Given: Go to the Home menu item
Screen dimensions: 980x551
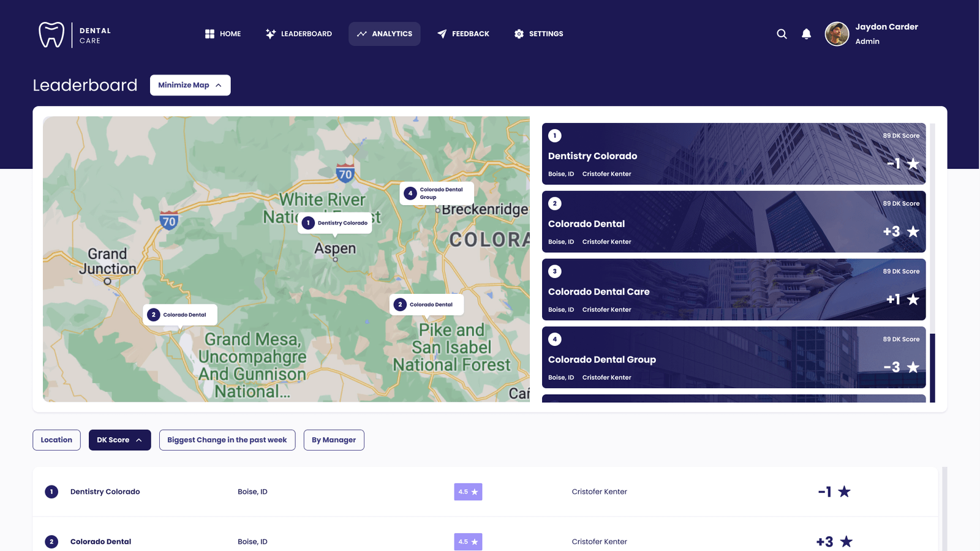Looking at the screenshot, I should tap(223, 34).
